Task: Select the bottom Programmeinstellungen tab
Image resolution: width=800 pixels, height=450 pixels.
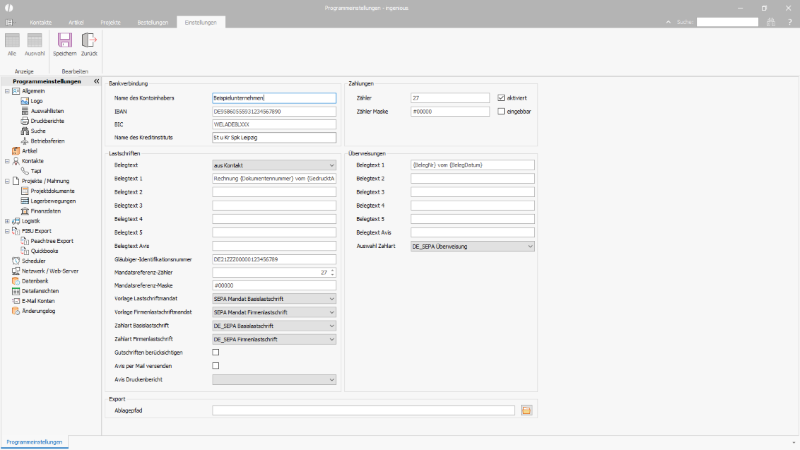Action: (34, 442)
